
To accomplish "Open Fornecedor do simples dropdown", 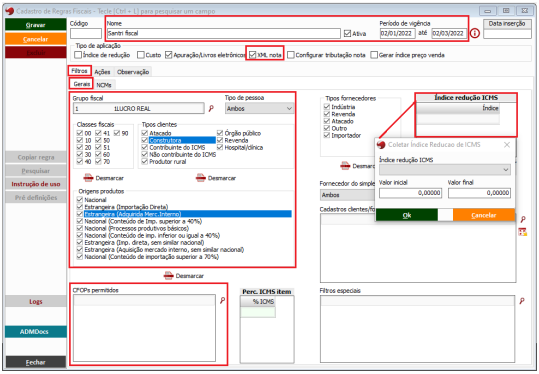I will [x=348, y=195].
